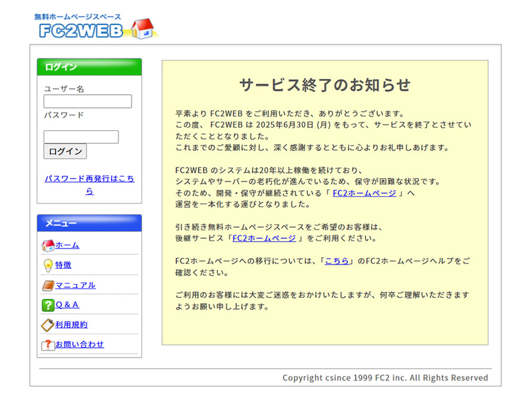Click the green question mark icon for Q&A
532x399 pixels.
coord(48,305)
